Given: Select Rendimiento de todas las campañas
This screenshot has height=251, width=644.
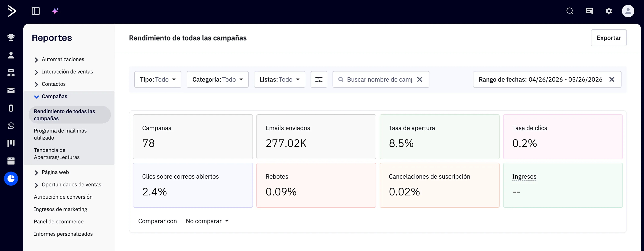Looking at the screenshot, I should click(x=69, y=115).
